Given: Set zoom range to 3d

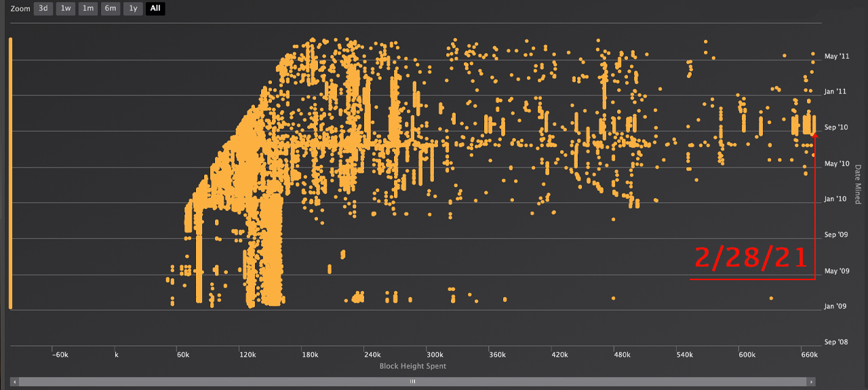Looking at the screenshot, I should tap(43, 9).
